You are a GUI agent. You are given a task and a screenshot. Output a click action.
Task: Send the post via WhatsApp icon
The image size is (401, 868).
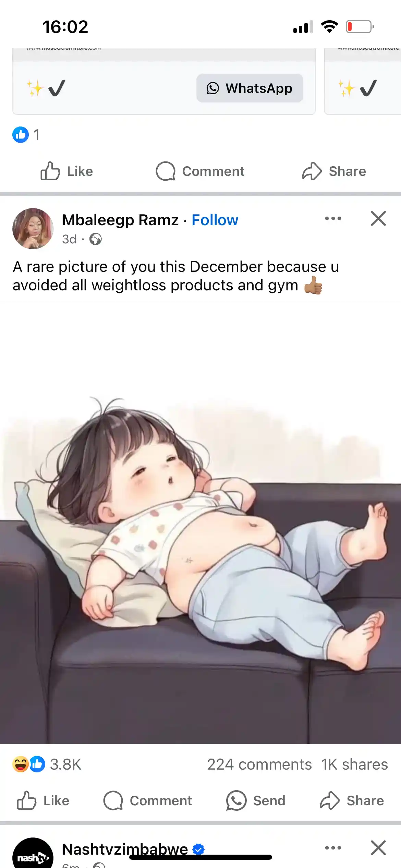click(x=255, y=801)
